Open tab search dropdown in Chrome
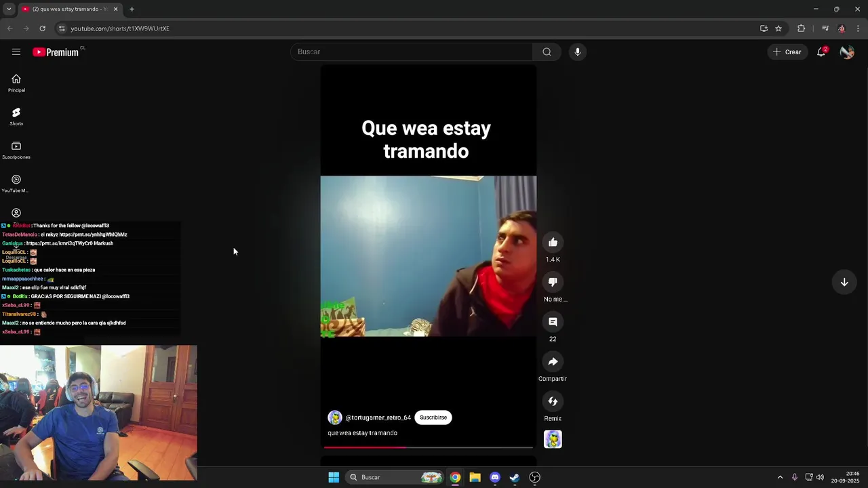The width and height of the screenshot is (868, 488). tap(8, 9)
